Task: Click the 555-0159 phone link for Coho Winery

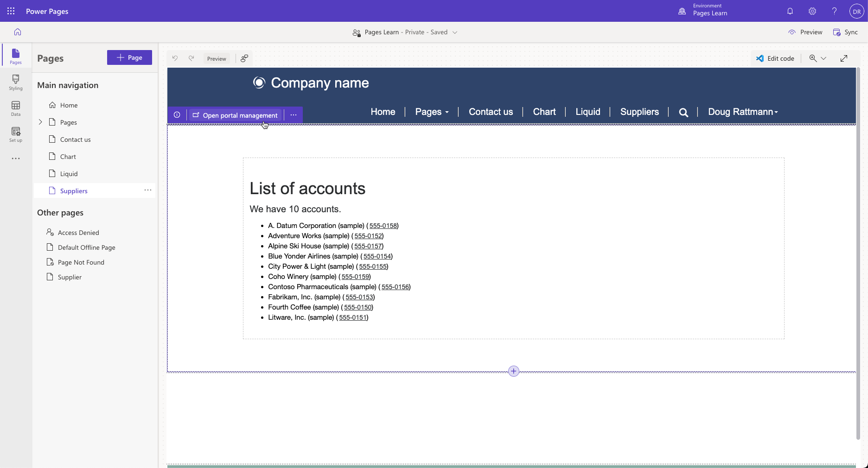Action: (355, 277)
